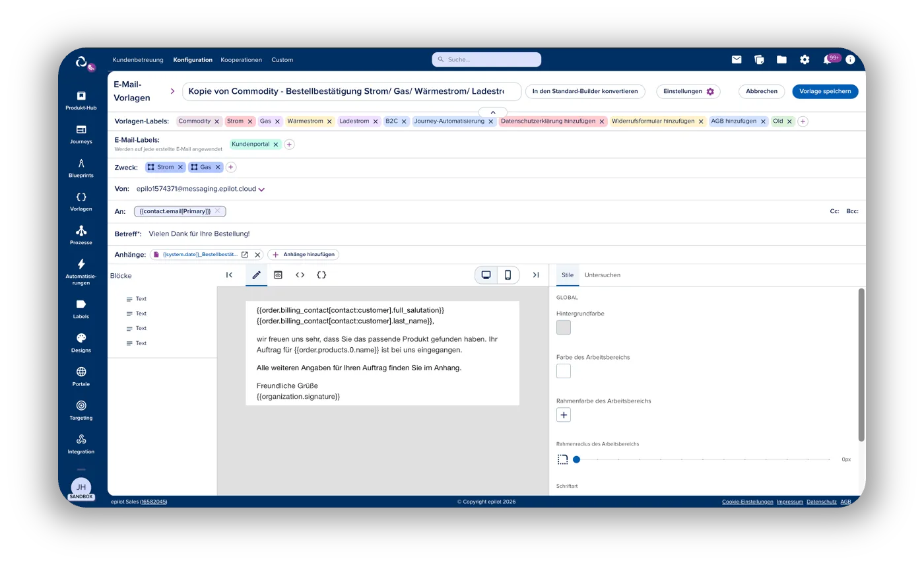The height and width of the screenshot is (565, 924).
Task: Open Labels in the sidebar
Action: pos(81,309)
